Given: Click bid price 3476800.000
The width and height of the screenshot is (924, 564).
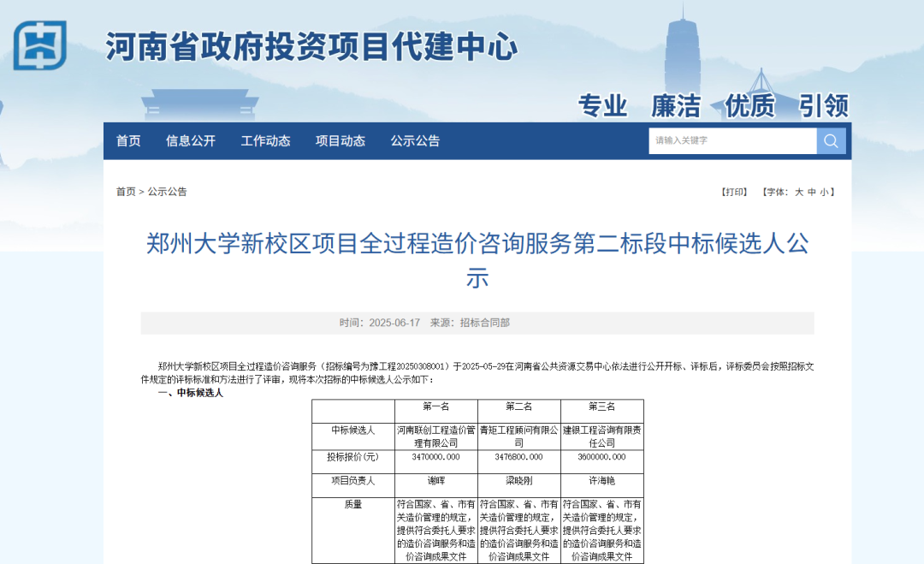Looking at the screenshot, I should pos(519,457).
